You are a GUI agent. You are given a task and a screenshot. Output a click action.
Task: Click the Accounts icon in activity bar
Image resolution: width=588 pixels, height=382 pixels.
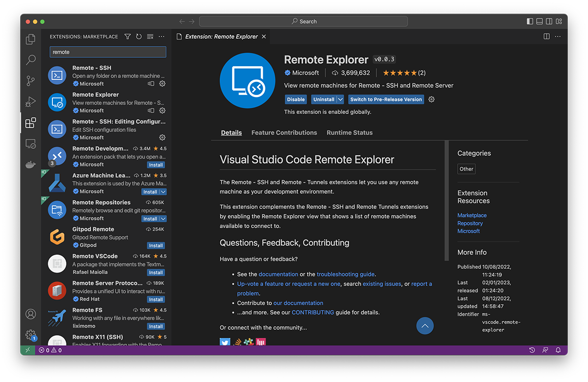pos(31,314)
